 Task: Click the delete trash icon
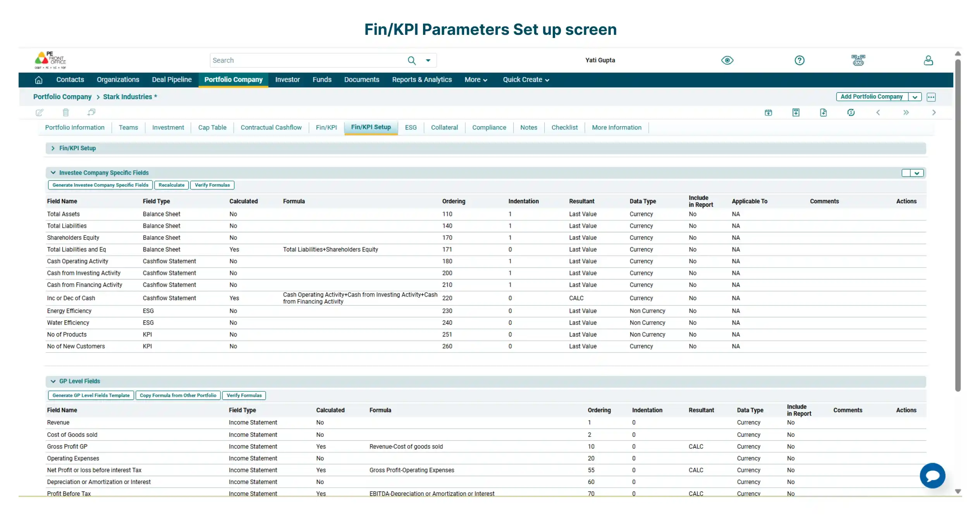click(66, 113)
